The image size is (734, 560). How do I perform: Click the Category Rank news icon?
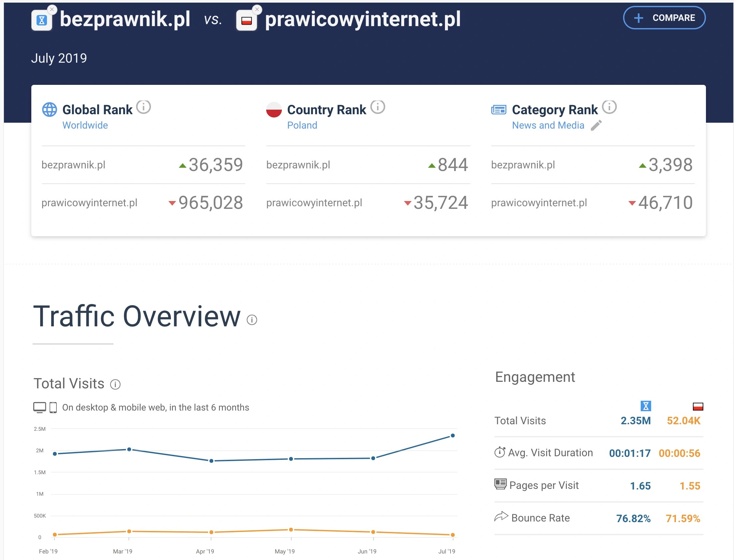click(499, 110)
